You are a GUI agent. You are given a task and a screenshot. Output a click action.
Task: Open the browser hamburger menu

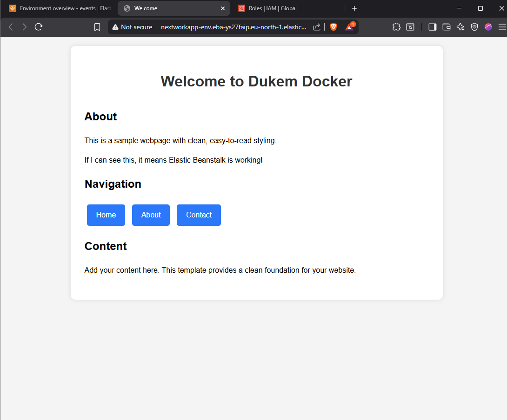[502, 27]
